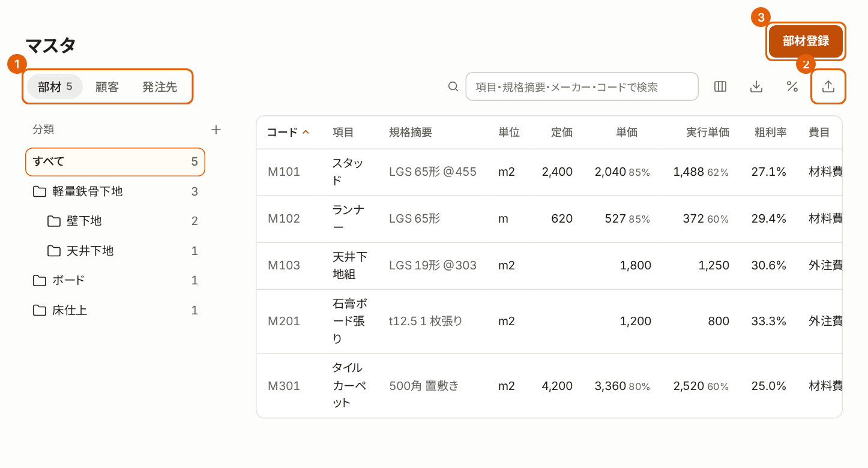The image size is (868, 468).
Task: Click the folder icon beside 天井下地
Action: click(x=54, y=251)
